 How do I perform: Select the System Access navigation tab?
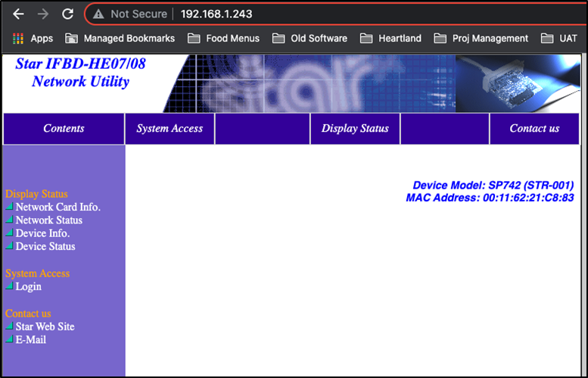170,128
